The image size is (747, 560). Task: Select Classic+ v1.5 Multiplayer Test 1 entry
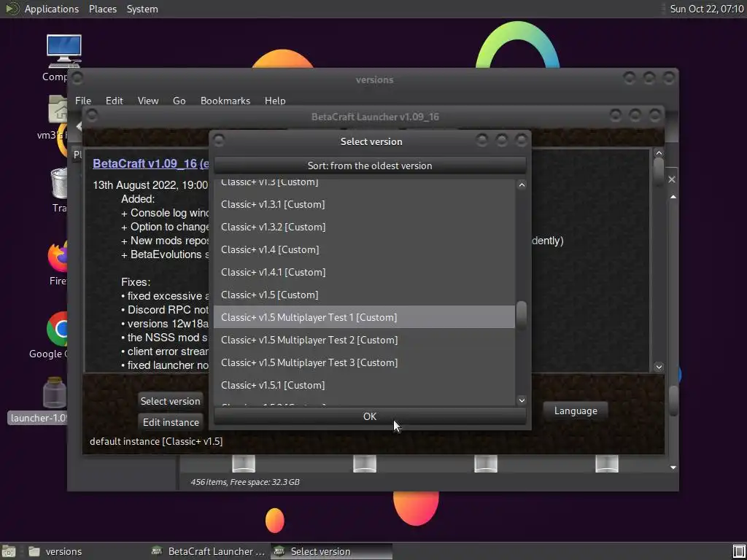(x=364, y=317)
